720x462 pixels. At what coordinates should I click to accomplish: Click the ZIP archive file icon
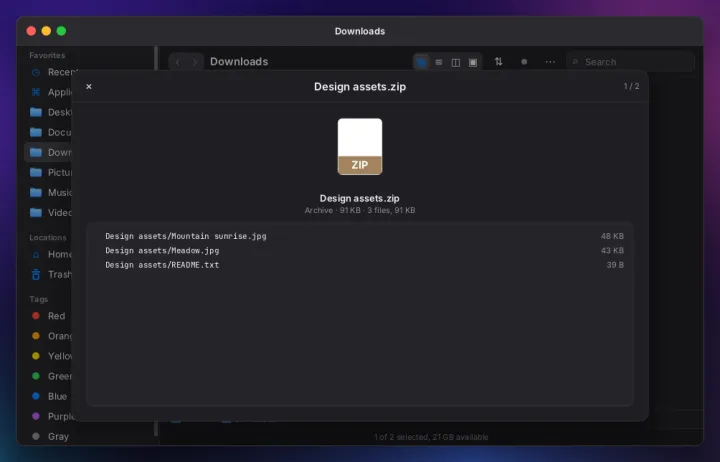tap(360, 146)
